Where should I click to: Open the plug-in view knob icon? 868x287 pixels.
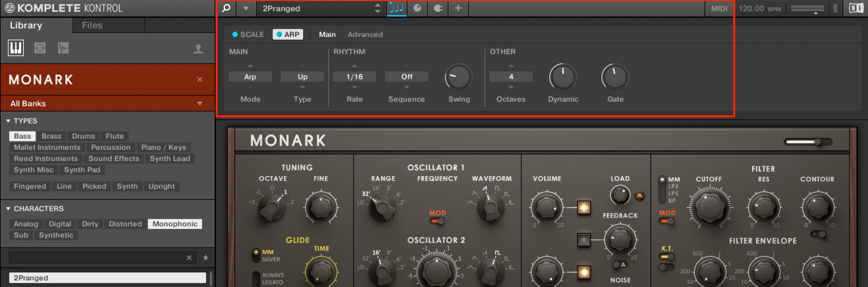(x=417, y=8)
